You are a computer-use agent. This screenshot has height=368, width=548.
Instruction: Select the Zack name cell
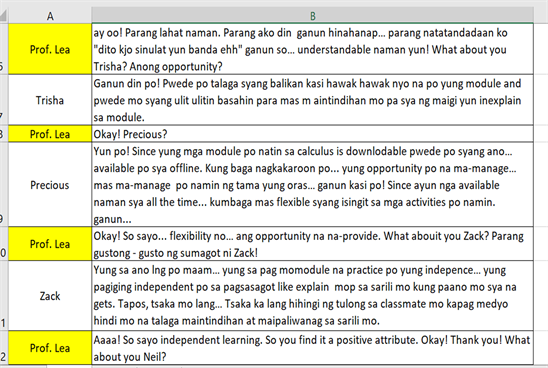(50, 296)
